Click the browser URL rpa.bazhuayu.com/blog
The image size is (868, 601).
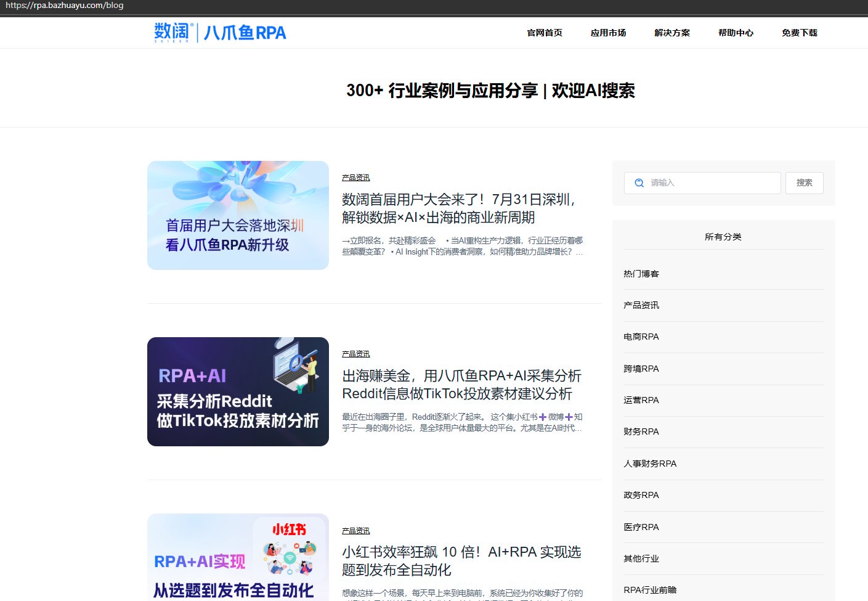65,6
